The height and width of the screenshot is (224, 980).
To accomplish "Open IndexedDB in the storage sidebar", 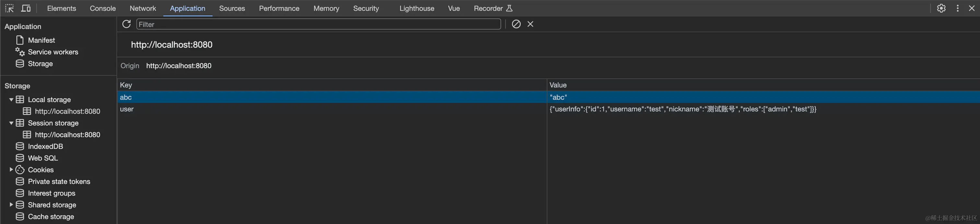I will (45, 146).
